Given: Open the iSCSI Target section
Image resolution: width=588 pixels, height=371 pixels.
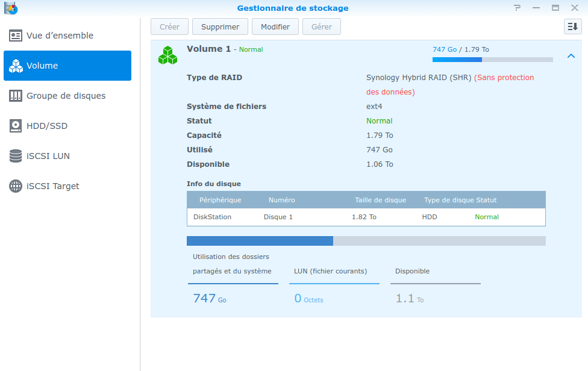Looking at the screenshot, I should [x=67, y=186].
